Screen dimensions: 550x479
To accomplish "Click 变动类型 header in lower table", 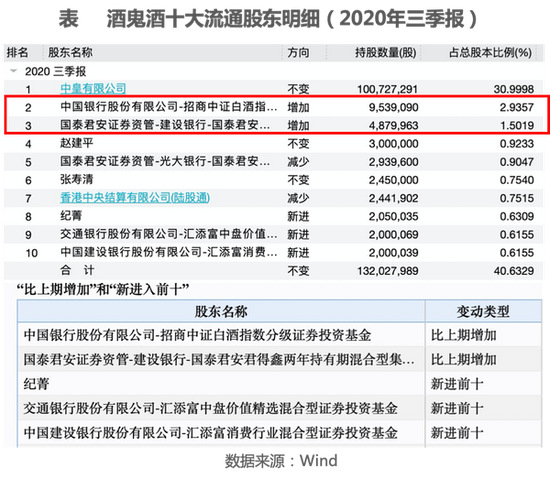I will (x=483, y=311).
